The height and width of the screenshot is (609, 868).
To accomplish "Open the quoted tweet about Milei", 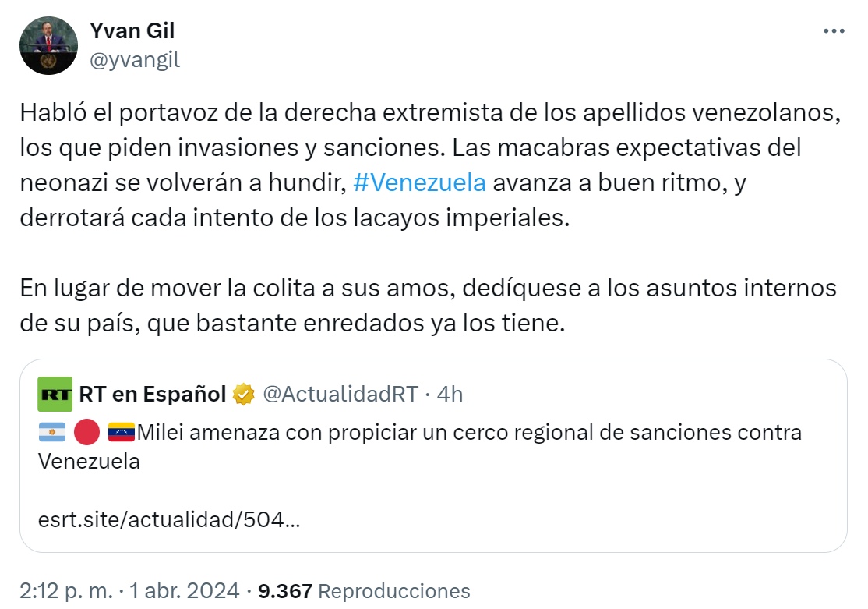I will 433,455.
